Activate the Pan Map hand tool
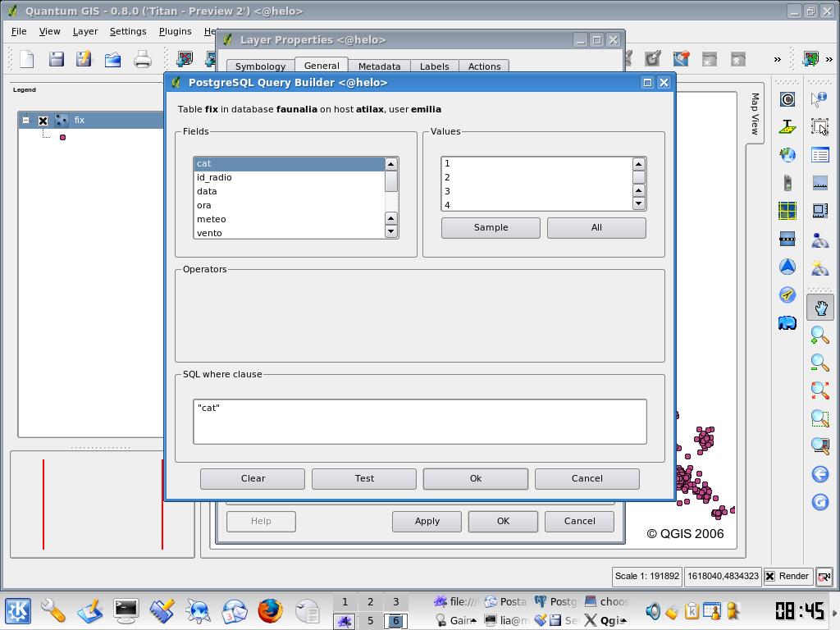The image size is (840, 630). coord(820,308)
